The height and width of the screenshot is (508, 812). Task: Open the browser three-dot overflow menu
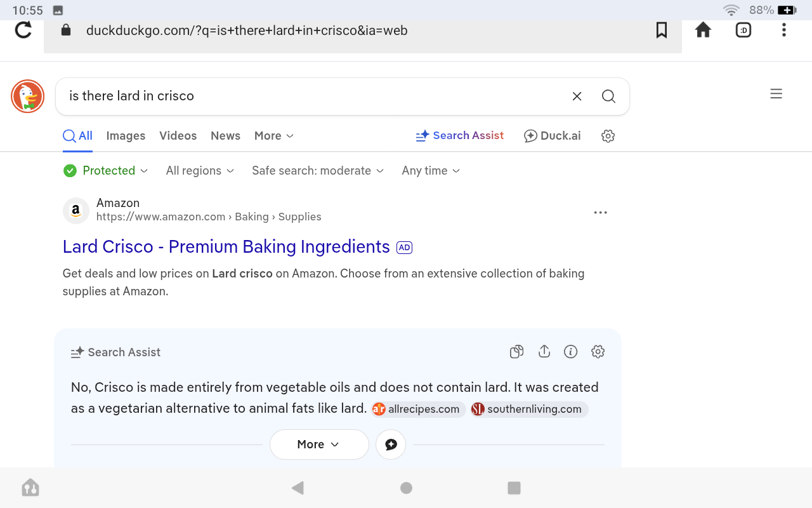[x=784, y=30]
